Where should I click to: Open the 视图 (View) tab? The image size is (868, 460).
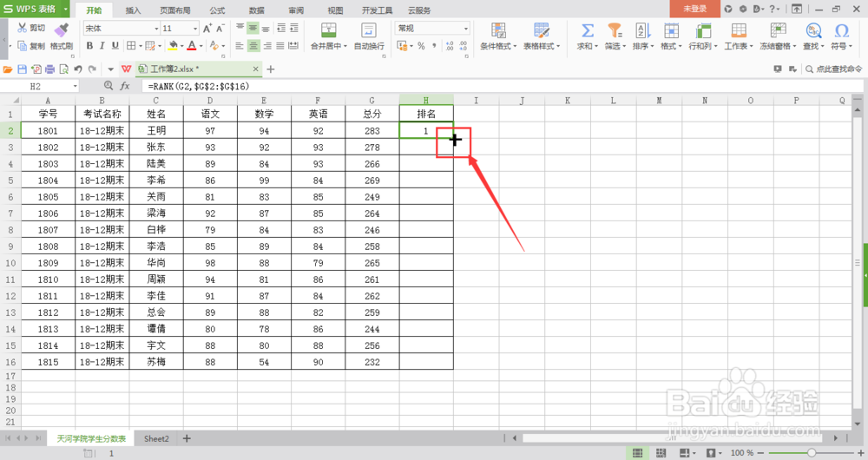335,10
